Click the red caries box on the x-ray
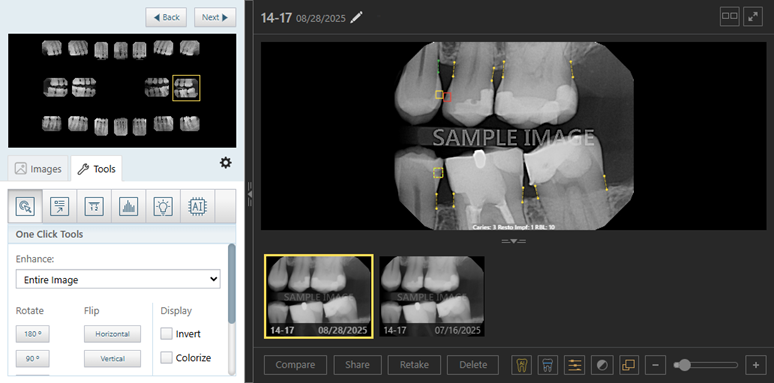Viewport: 774px width, 383px height. pos(447,97)
